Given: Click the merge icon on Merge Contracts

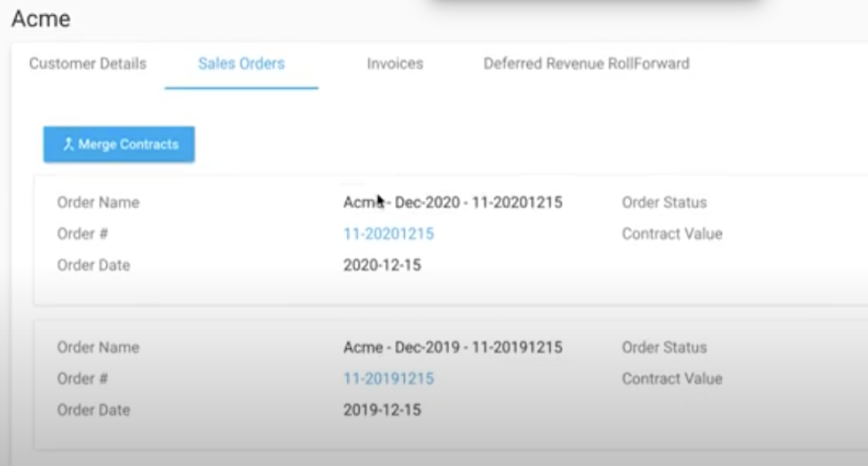Looking at the screenshot, I should [x=68, y=144].
